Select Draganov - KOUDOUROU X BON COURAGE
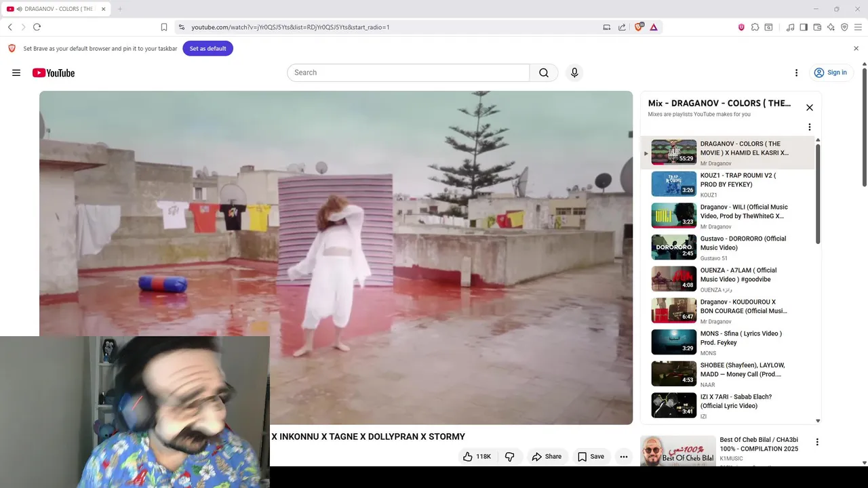 pos(727,311)
